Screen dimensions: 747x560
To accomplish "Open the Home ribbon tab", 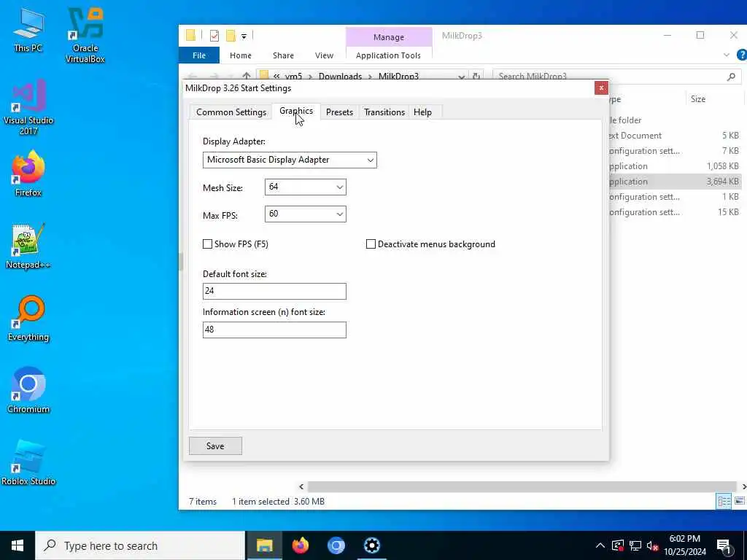I will tap(241, 55).
